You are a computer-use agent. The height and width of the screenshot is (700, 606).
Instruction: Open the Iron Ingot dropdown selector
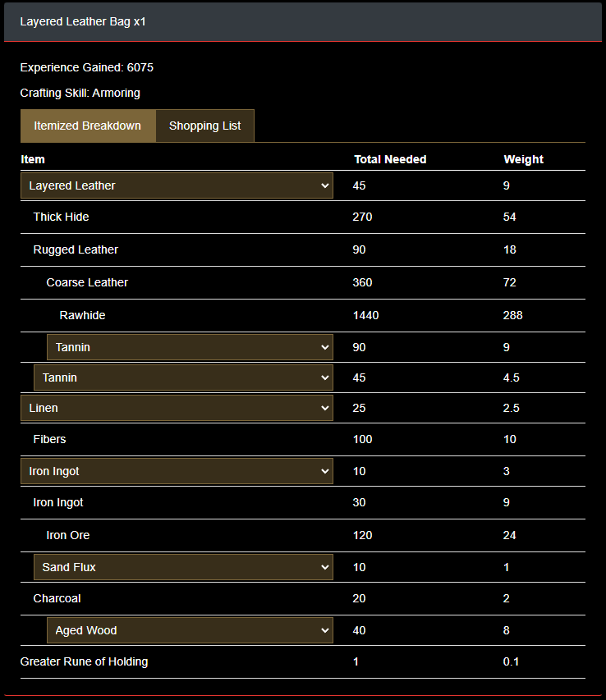click(x=177, y=471)
